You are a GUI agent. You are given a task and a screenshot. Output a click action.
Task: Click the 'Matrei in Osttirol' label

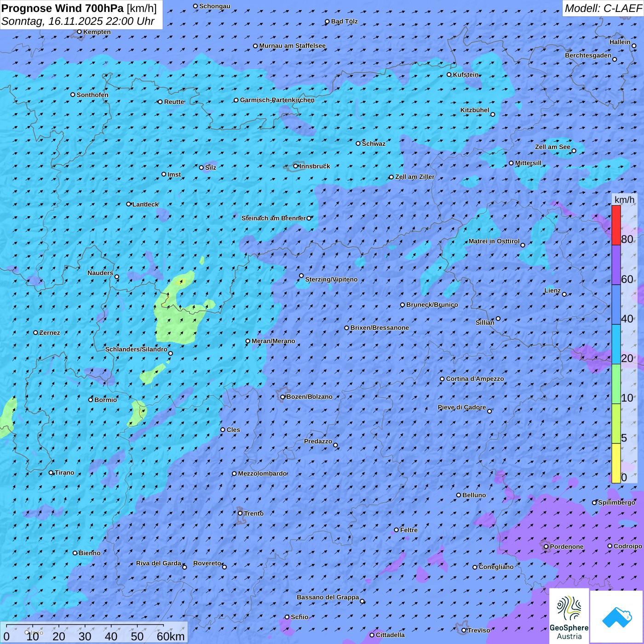[x=494, y=241]
